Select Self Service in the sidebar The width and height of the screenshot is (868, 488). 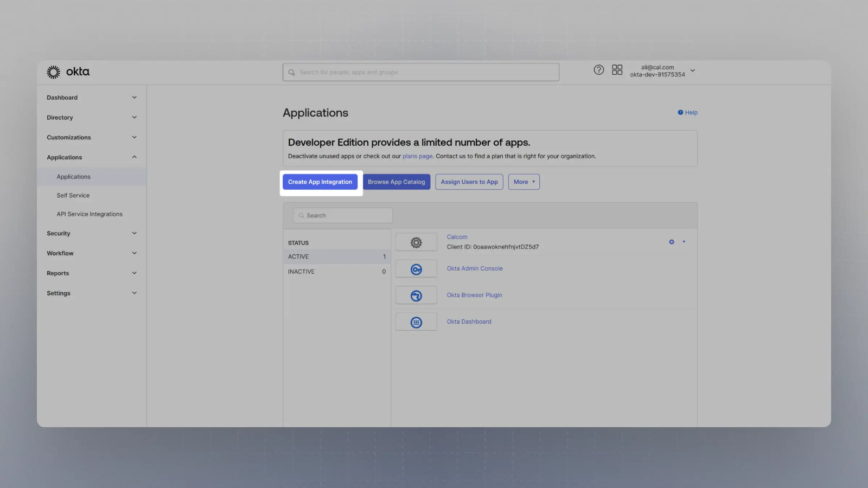73,196
